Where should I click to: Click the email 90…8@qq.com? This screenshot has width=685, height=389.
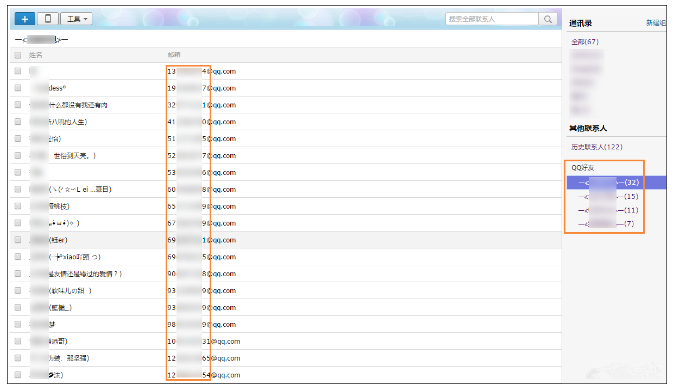coord(202,274)
